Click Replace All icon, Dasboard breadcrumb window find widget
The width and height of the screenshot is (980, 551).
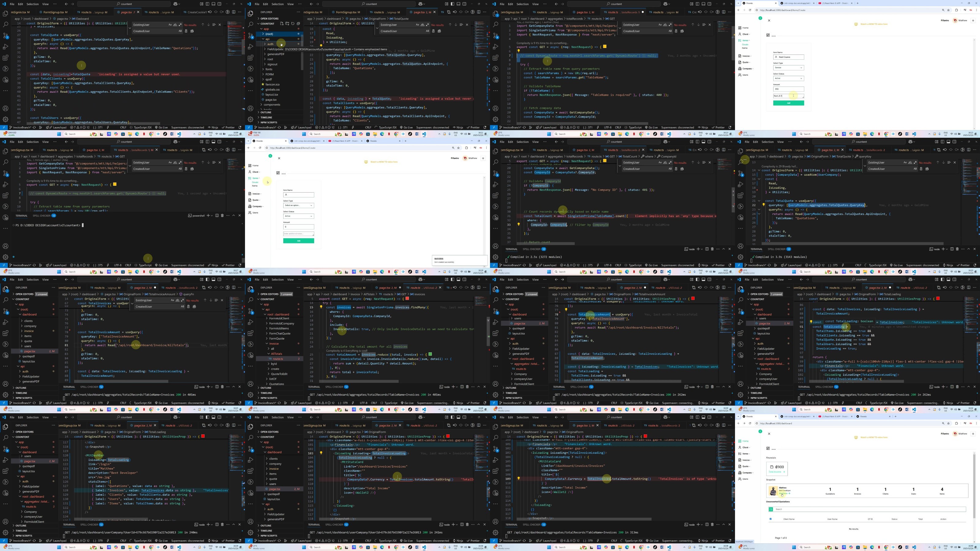[x=192, y=31]
